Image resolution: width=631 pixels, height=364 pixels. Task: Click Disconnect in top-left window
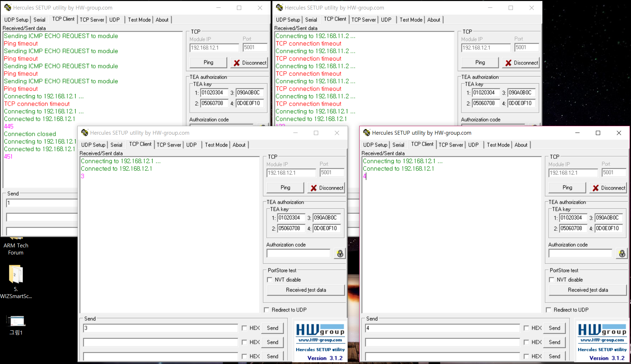249,63
